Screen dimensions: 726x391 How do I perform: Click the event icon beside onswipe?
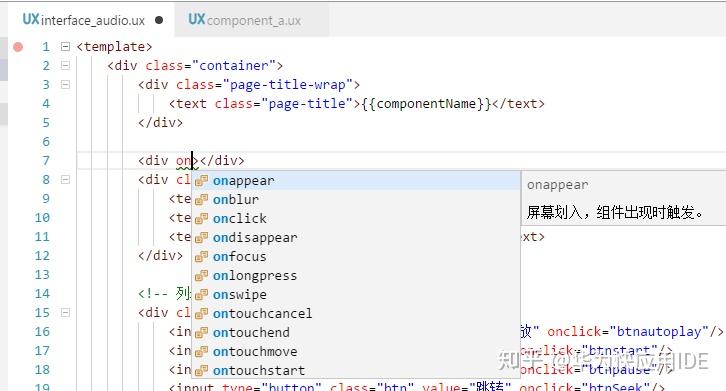pos(201,295)
